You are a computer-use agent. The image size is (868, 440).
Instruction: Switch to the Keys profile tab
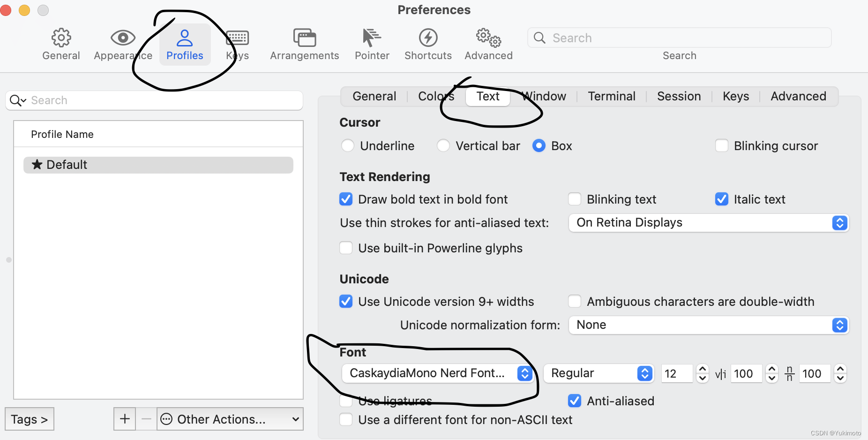coord(736,96)
